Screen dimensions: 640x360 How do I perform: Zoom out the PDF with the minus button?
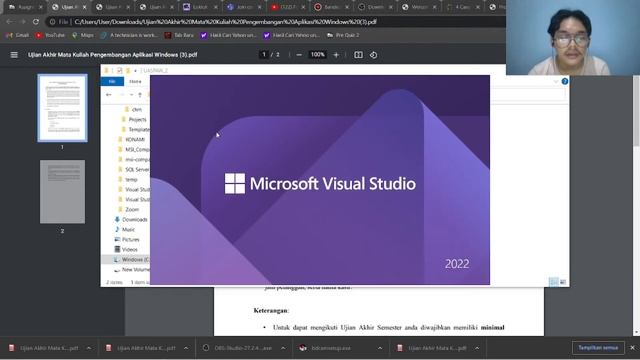(299, 55)
